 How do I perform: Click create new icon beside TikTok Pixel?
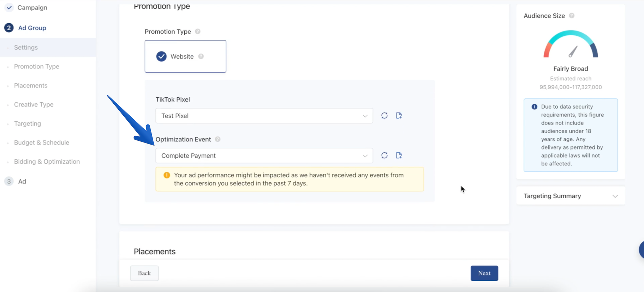tap(399, 116)
